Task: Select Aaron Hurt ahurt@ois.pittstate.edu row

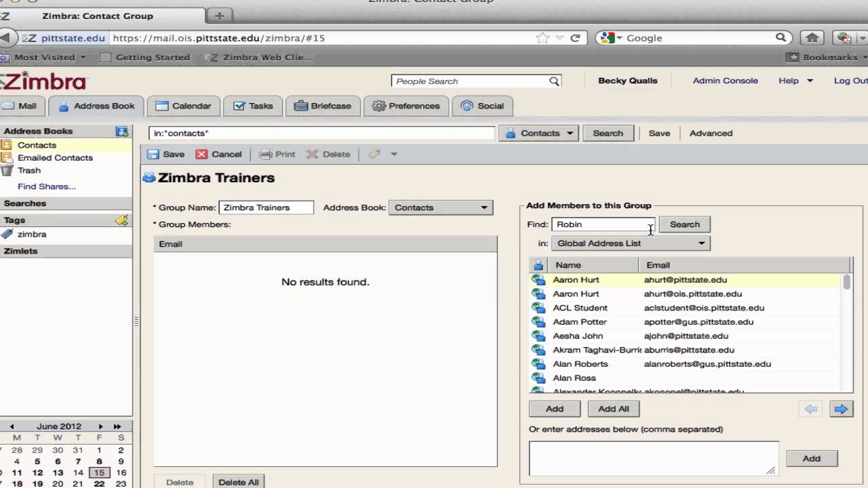Action: click(685, 294)
